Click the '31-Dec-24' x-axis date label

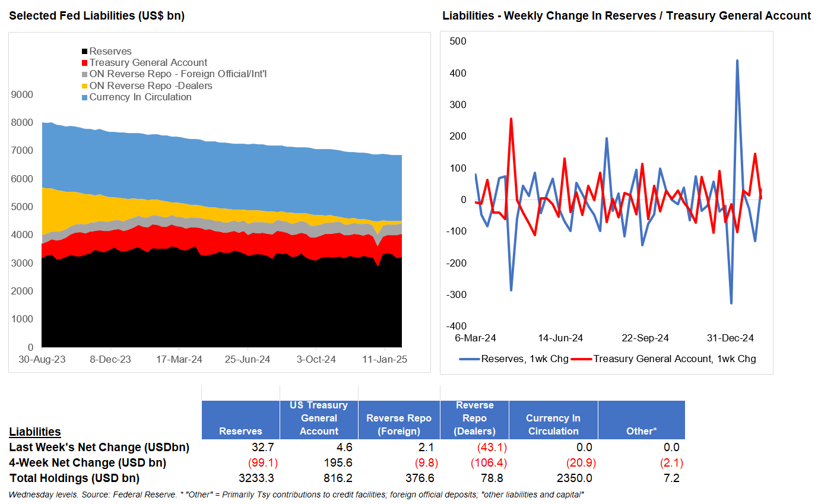[730, 338]
